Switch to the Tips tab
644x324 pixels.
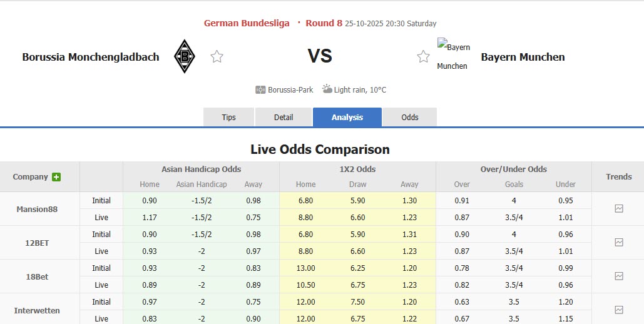coord(228,118)
